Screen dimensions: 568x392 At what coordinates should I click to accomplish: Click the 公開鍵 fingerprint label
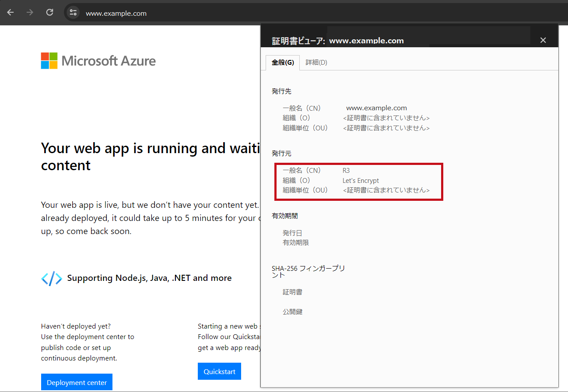pos(292,311)
